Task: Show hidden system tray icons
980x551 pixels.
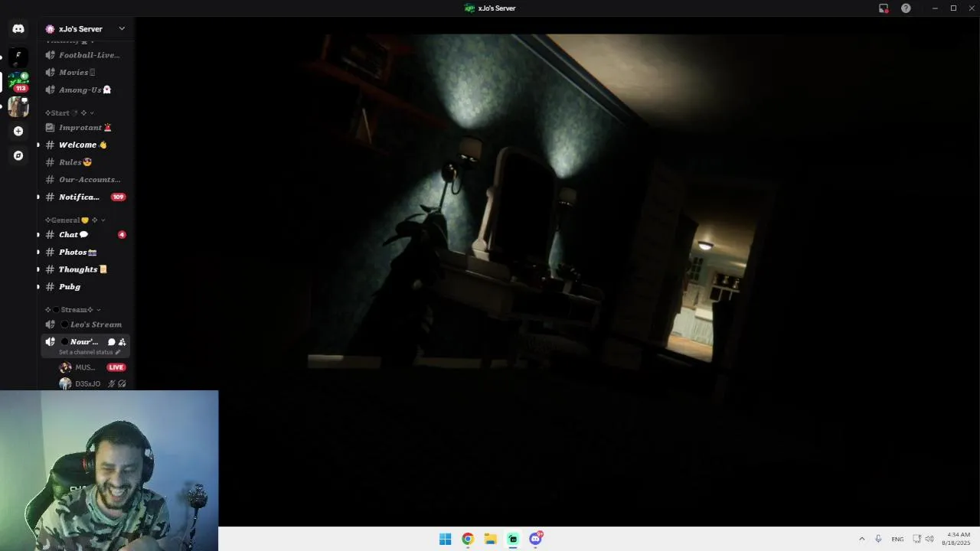Action: pos(861,539)
